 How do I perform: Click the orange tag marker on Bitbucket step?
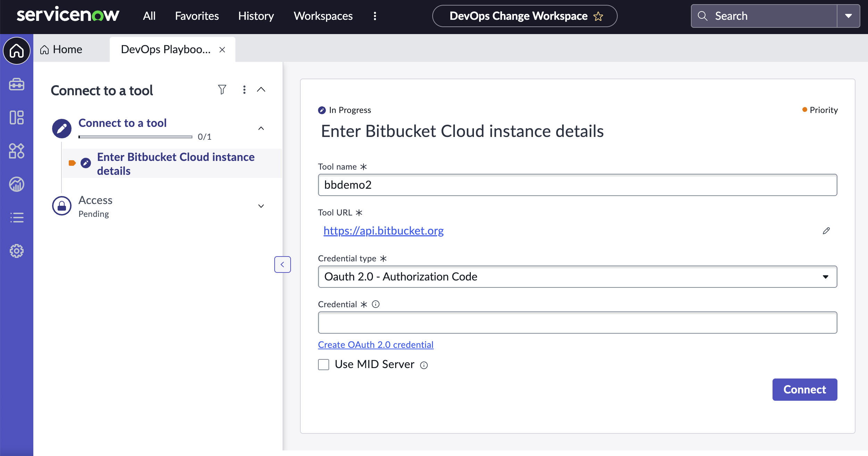click(72, 163)
